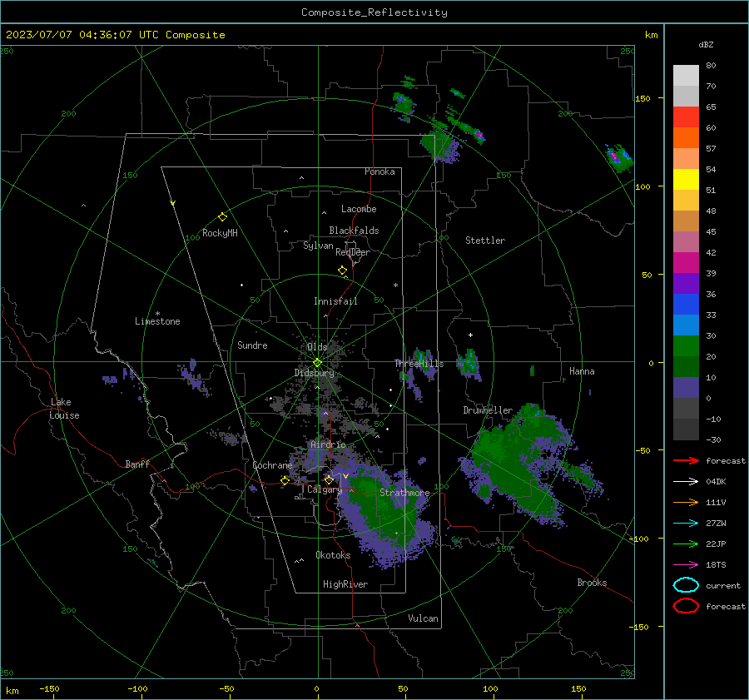Screen dimensions: 749x700
Task: Click the yellow diamond marker near RedDeer
Action: coord(342,271)
